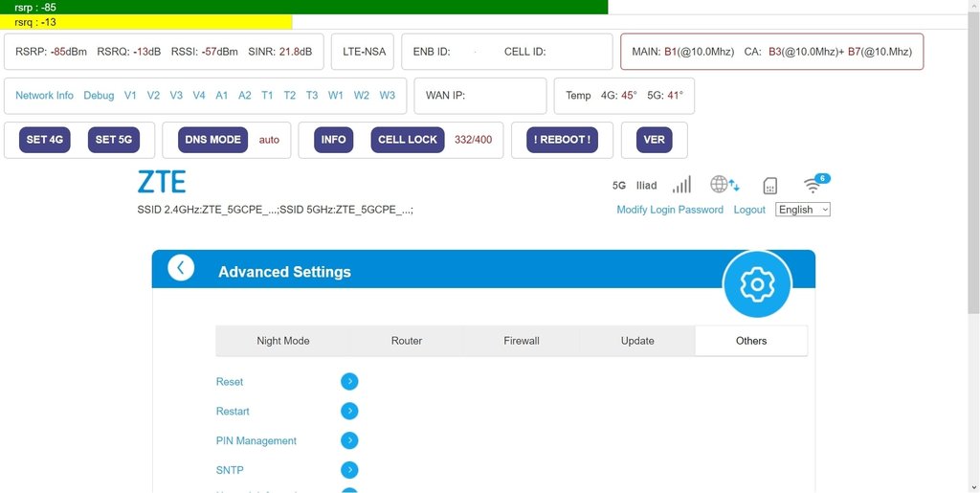Viewport: 980px width, 493px height.
Task: Click the green rsrp signal bar
Action: click(303, 7)
